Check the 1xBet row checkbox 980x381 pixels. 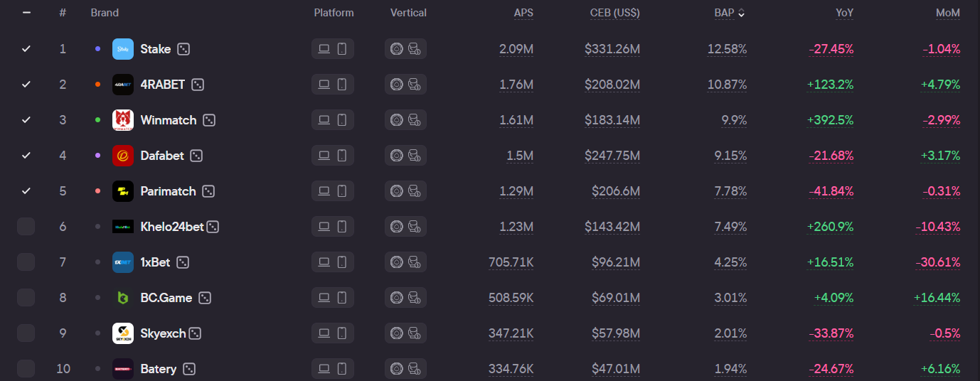click(x=26, y=262)
